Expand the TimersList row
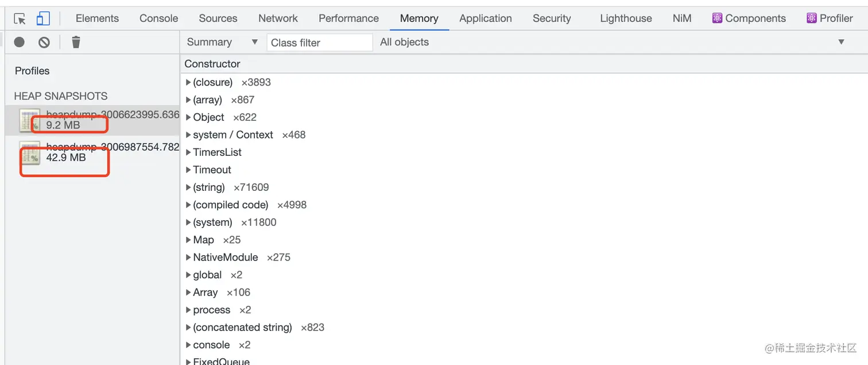The height and width of the screenshot is (365, 868). 188,152
